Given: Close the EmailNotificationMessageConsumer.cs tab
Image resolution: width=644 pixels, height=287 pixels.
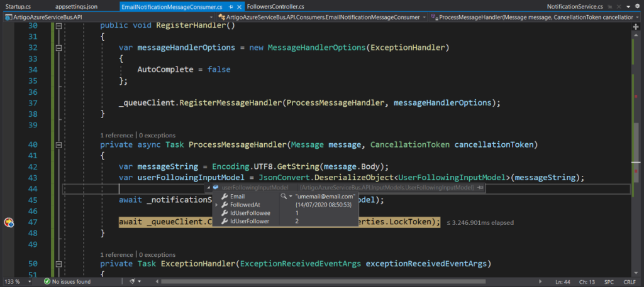Looking at the screenshot, I should point(240,7).
